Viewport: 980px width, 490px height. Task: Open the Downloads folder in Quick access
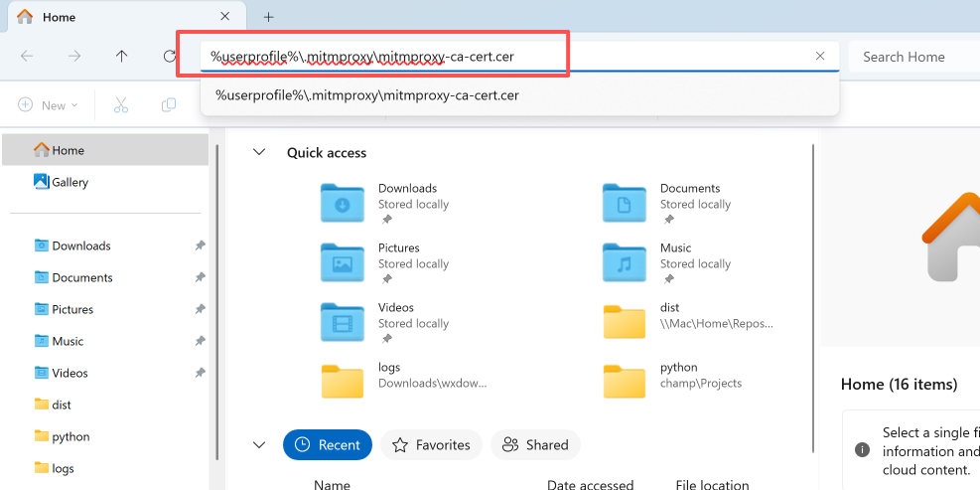pos(343,203)
